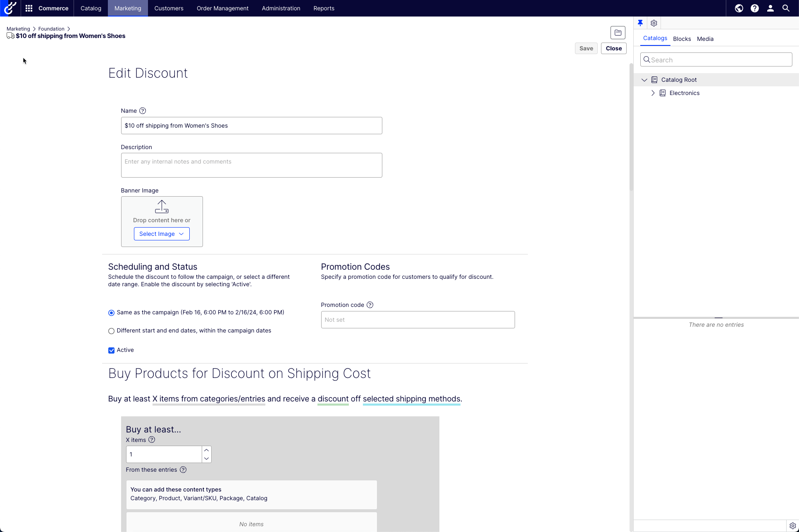Image resolution: width=799 pixels, height=532 pixels.
Task: Click the globe icon in top bar
Action: point(739,8)
